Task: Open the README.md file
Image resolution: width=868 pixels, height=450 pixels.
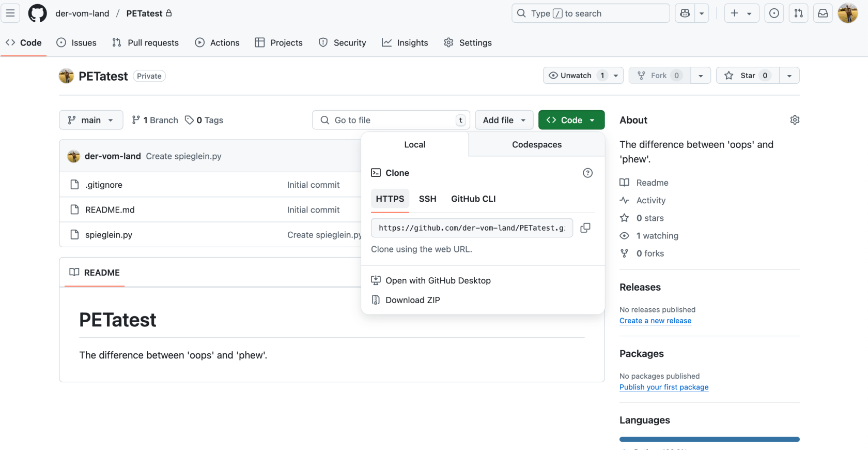Action: (110, 209)
